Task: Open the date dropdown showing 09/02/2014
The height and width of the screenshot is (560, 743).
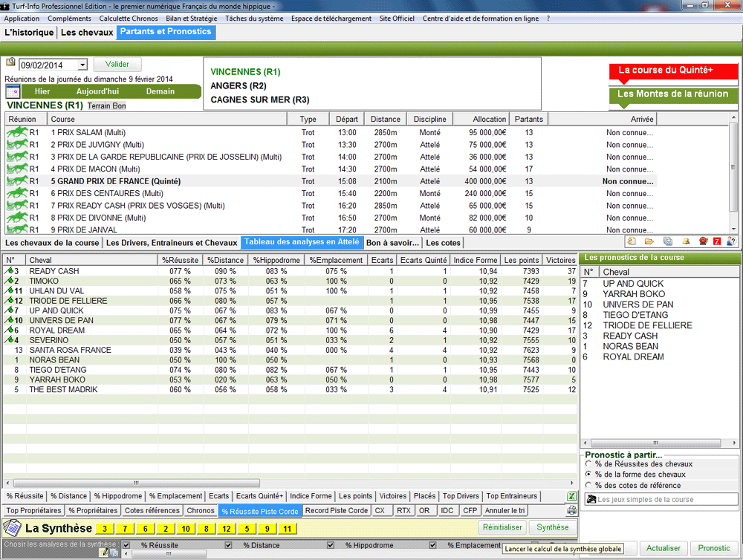Action: [82, 65]
